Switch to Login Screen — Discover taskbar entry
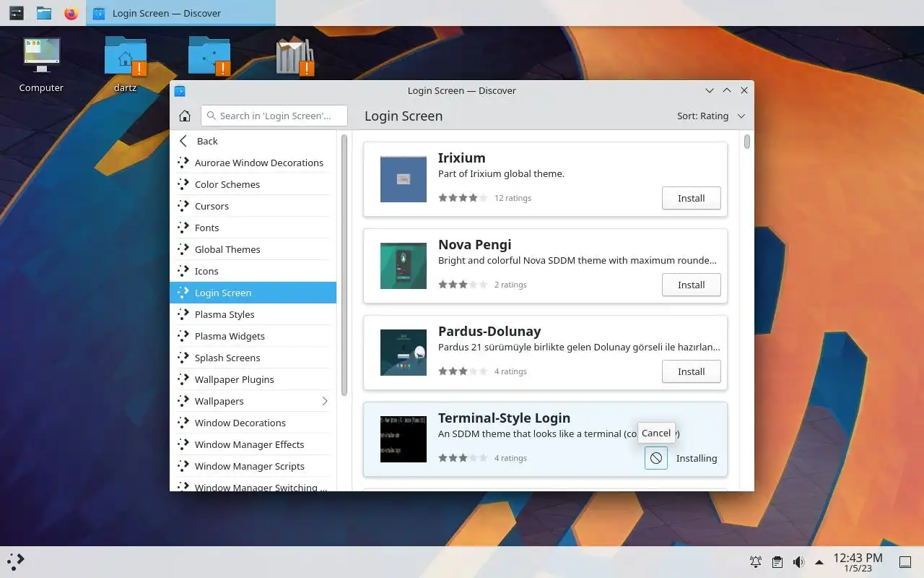Image resolution: width=924 pixels, height=578 pixels. tap(180, 13)
